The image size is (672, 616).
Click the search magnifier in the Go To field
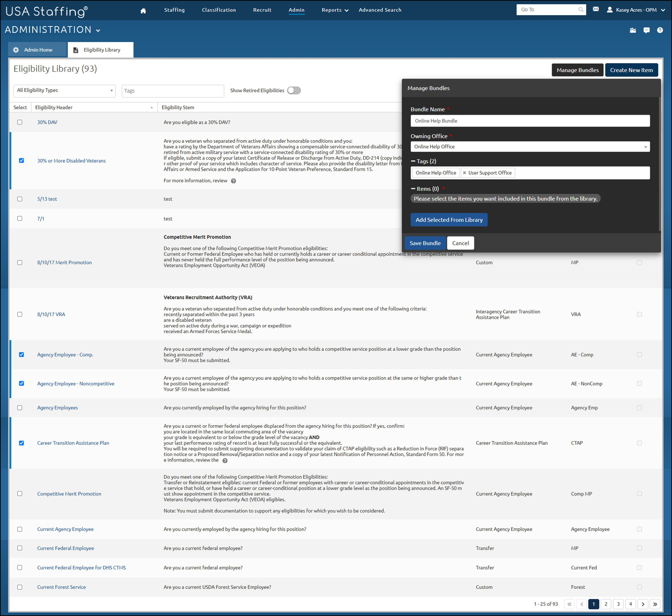pyautogui.click(x=581, y=9)
